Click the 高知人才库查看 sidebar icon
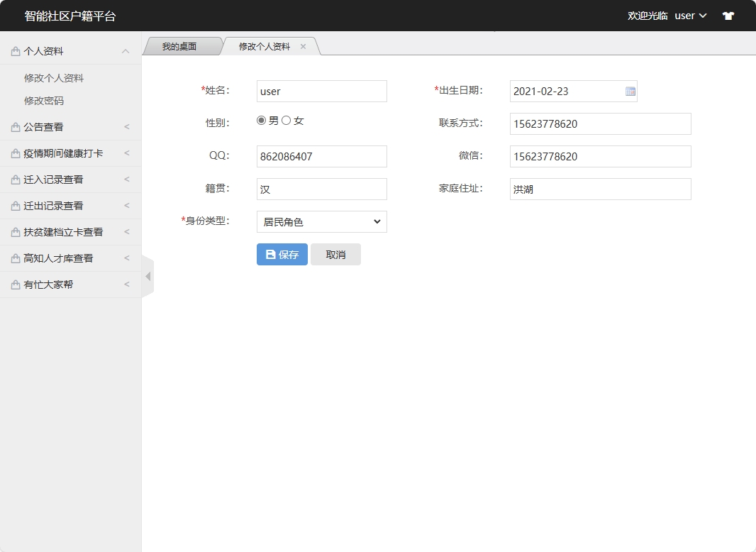Viewport: 756px width, 552px height. pos(14,258)
